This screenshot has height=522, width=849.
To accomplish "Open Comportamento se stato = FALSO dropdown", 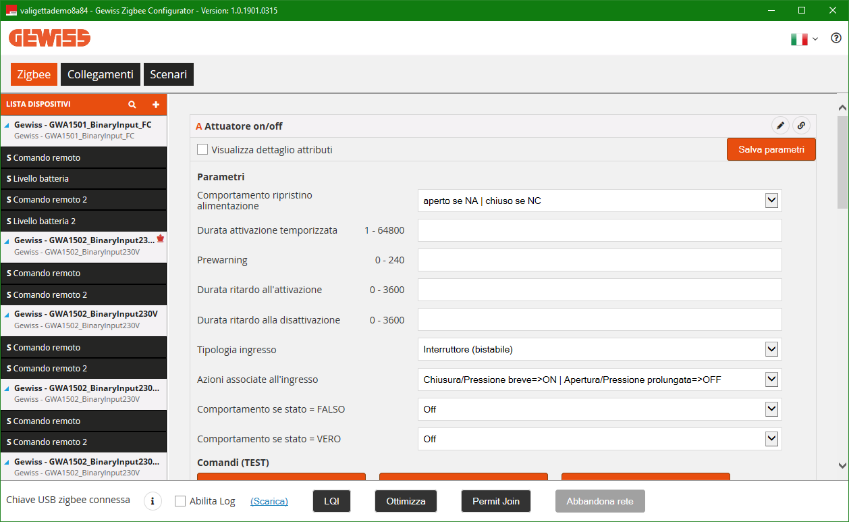I will [x=771, y=409].
